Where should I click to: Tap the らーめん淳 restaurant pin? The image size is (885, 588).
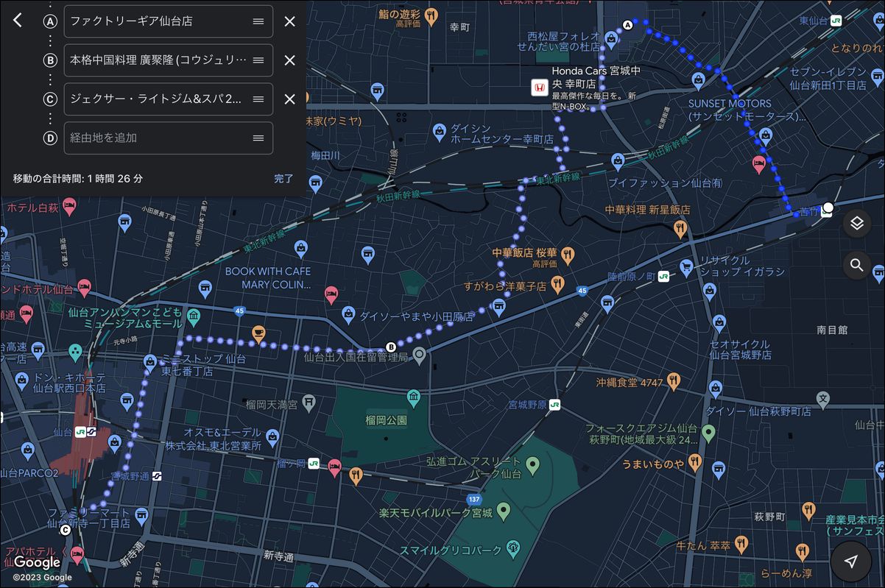802,550
